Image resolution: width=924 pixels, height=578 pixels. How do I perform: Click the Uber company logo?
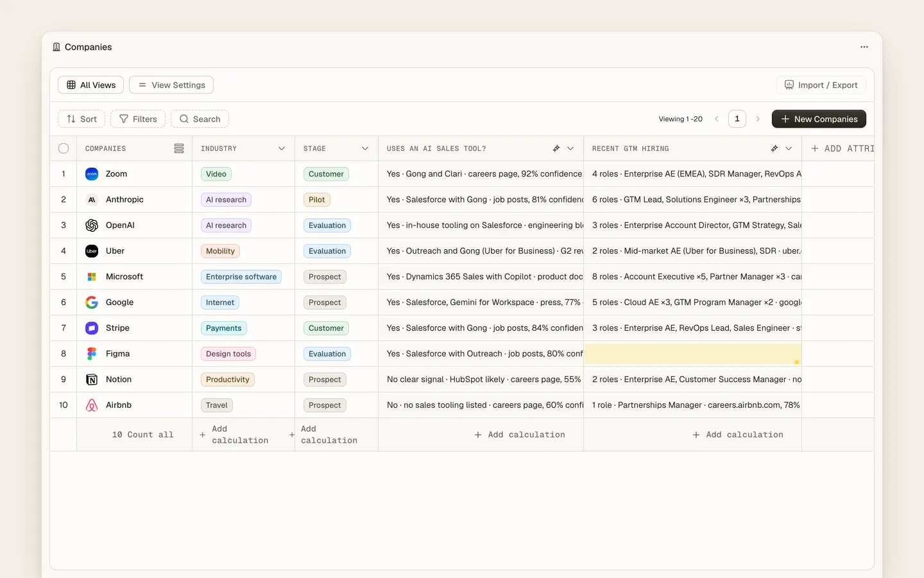pos(92,251)
